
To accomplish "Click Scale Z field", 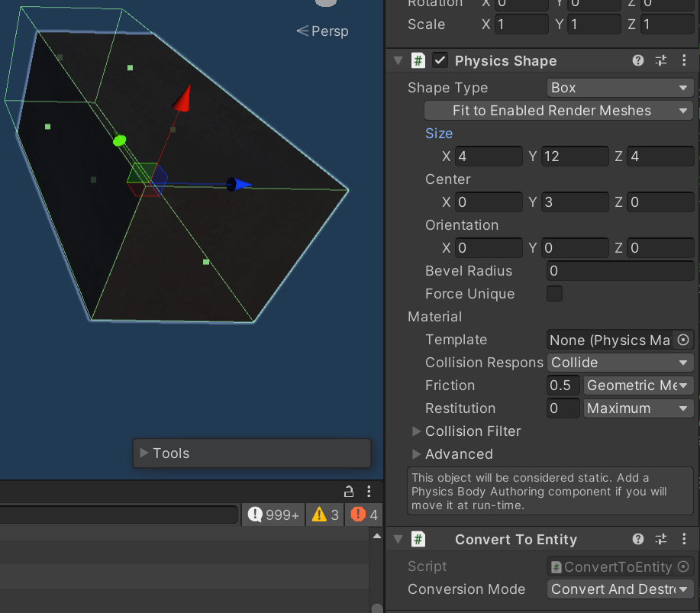I will (667, 24).
